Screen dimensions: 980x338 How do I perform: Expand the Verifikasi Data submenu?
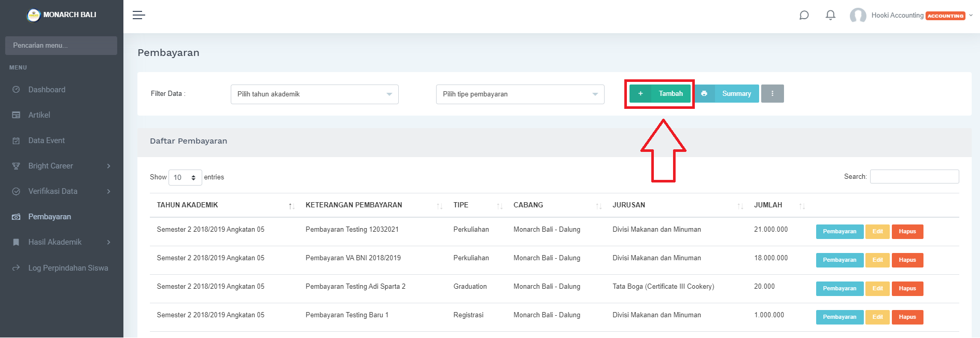pos(61,191)
